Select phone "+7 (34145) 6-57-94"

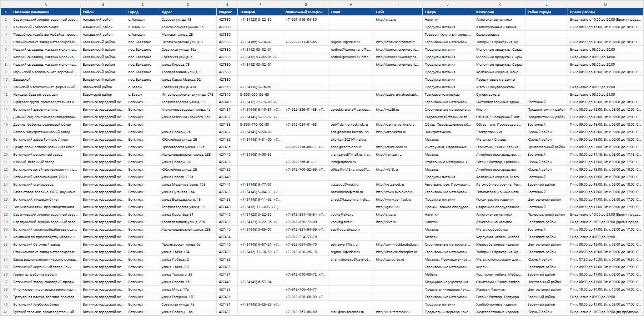pos(260,282)
